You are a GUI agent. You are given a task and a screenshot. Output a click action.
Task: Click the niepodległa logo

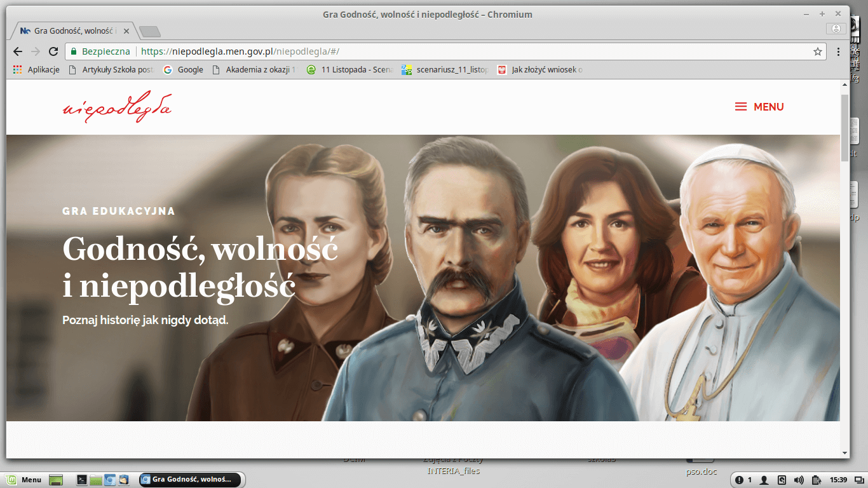[x=117, y=107]
